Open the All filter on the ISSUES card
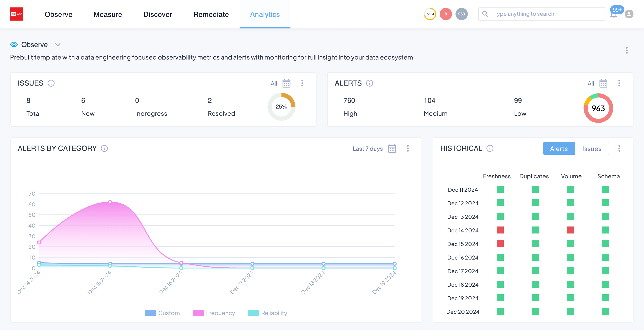The image size is (644, 330). (273, 83)
